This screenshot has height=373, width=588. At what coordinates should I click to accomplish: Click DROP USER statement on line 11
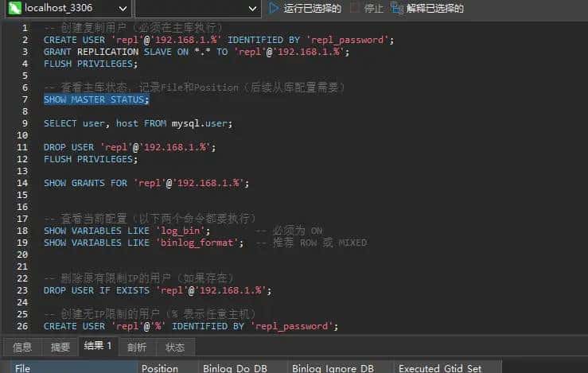pos(130,147)
